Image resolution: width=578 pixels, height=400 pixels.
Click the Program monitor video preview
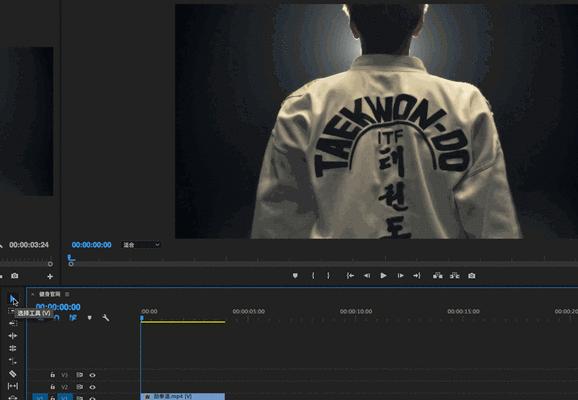click(x=376, y=121)
